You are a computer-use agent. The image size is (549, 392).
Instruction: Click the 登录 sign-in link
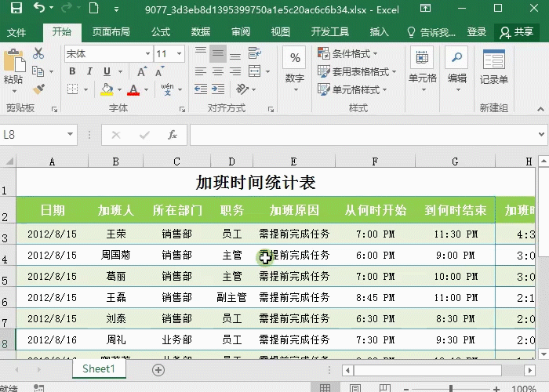pos(477,32)
